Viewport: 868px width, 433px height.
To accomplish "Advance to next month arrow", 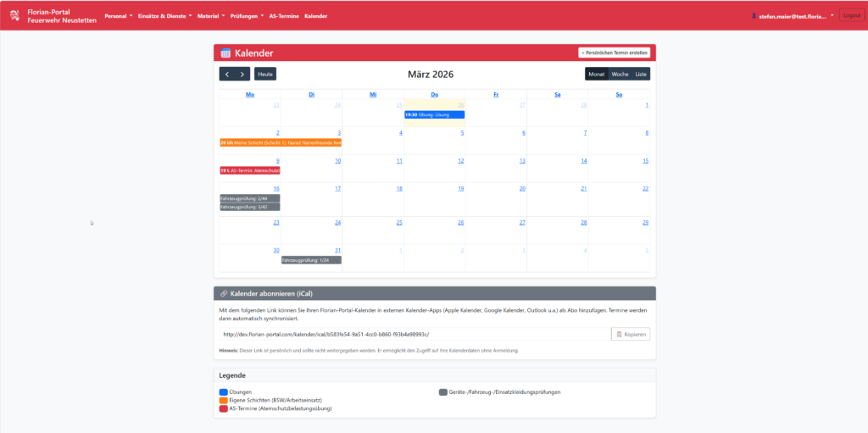I will 242,75.
